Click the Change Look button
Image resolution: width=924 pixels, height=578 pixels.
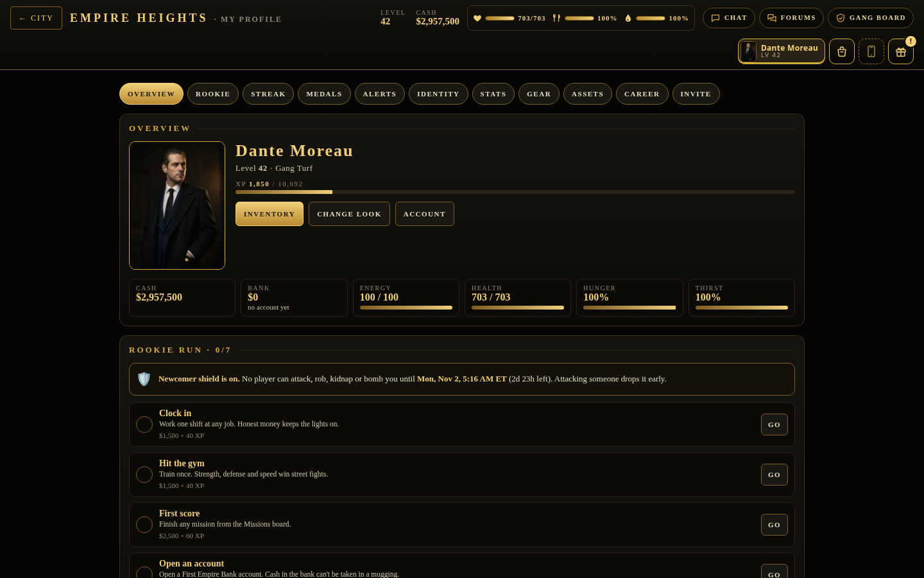349,214
